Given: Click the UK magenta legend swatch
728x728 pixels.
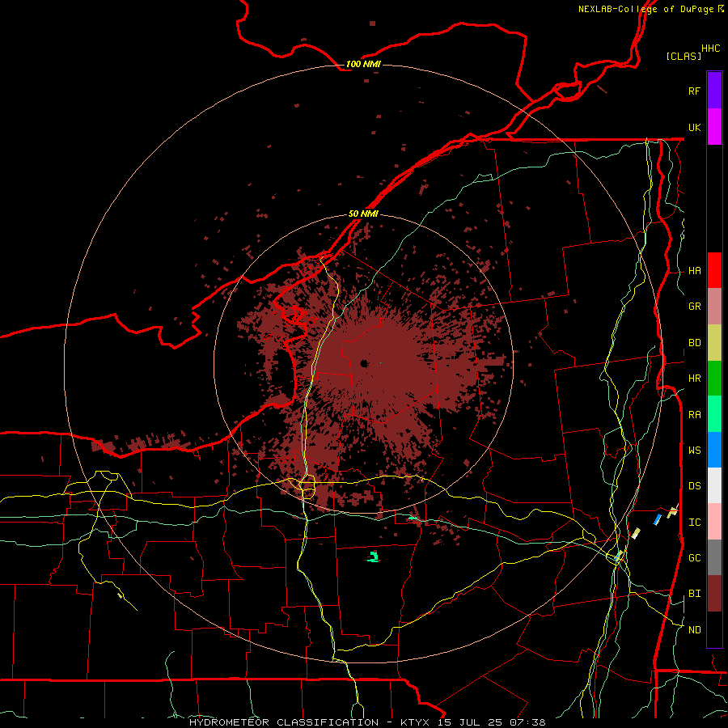Looking at the screenshot, I should click(x=714, y=127).
